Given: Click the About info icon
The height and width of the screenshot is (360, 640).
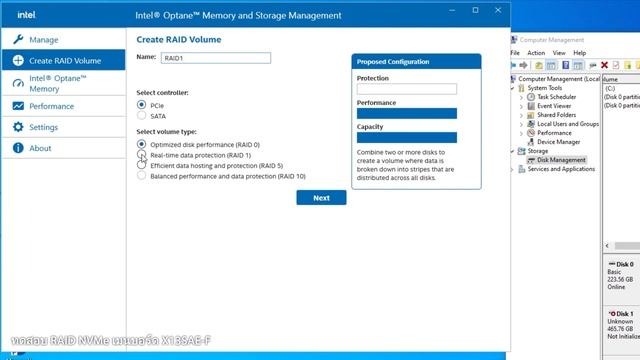Looking at the screenshot, I should 18,148.
